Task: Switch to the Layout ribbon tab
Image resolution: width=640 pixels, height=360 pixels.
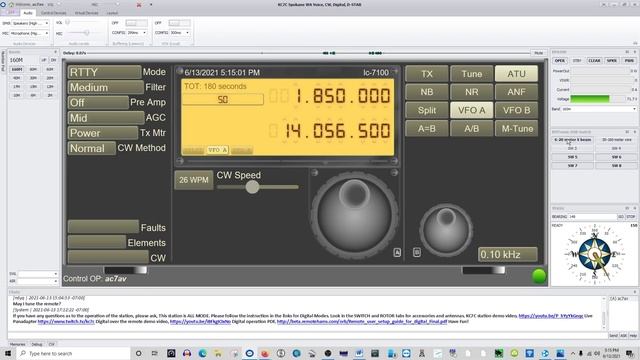Action: click(112, 13)
